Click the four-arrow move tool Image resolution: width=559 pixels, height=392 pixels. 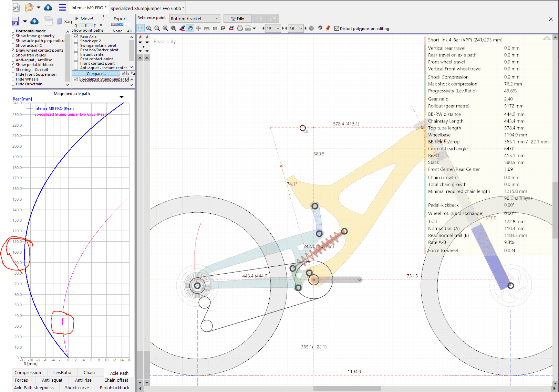(198, 28)
